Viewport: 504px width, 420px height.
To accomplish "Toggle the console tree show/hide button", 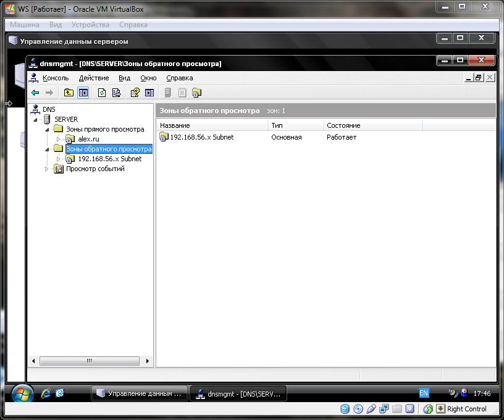I will tap(83, 93).
